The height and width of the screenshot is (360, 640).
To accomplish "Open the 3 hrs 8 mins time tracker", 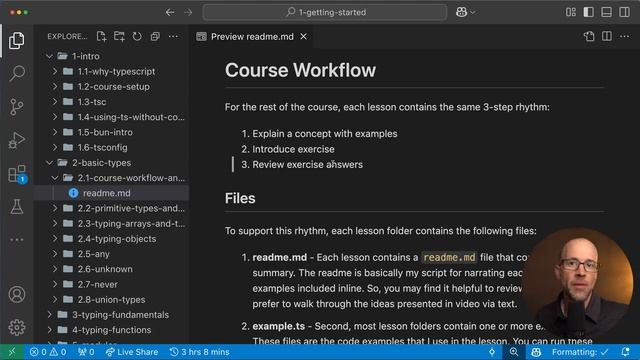I will click(200, 352).
